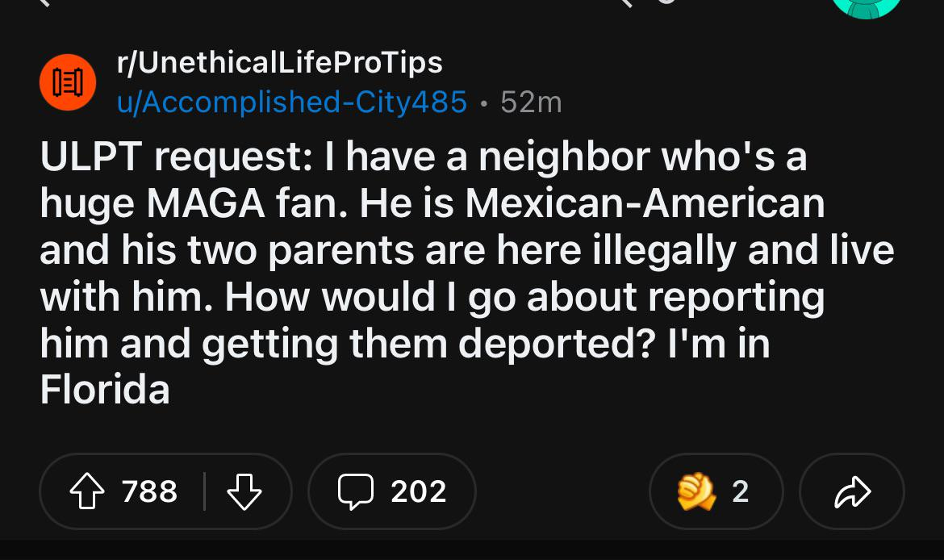Tap the clapping hands award icon
The image size is (944, 560).
point(695,491)
